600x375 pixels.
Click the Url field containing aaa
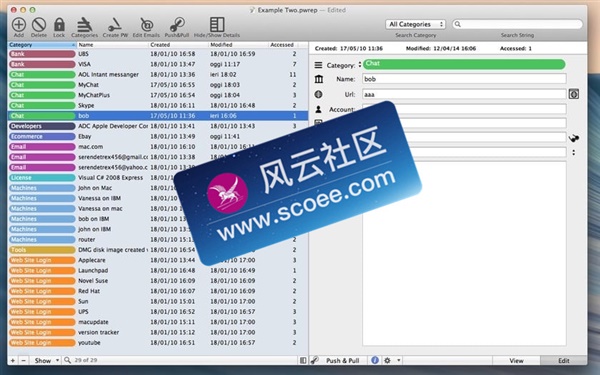point(464,94)
